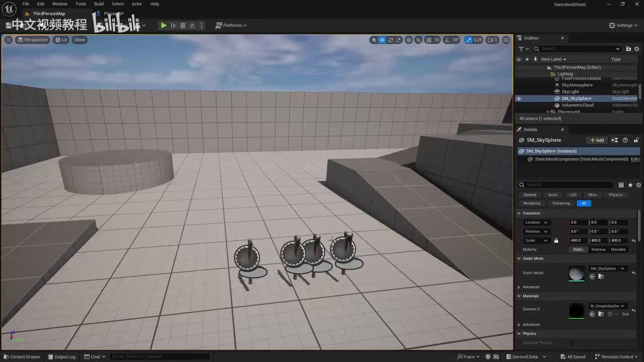Open the Edit menu
Image resolution: width=644 pixels, height=362 pixels.
[x=41, y=4]
